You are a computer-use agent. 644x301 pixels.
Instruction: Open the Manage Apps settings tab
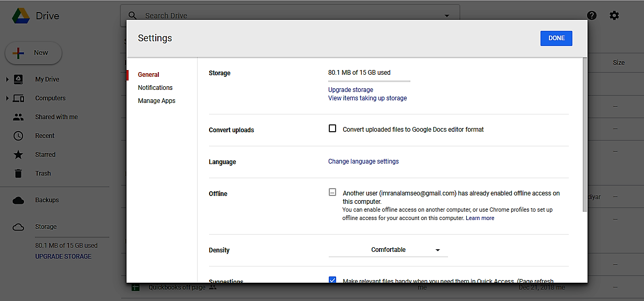(x=157, y=101)
